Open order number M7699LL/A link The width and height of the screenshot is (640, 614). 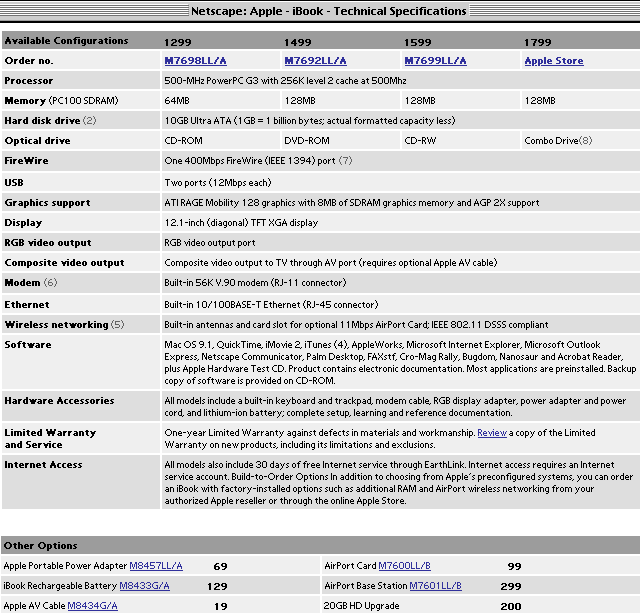[435, 61]
